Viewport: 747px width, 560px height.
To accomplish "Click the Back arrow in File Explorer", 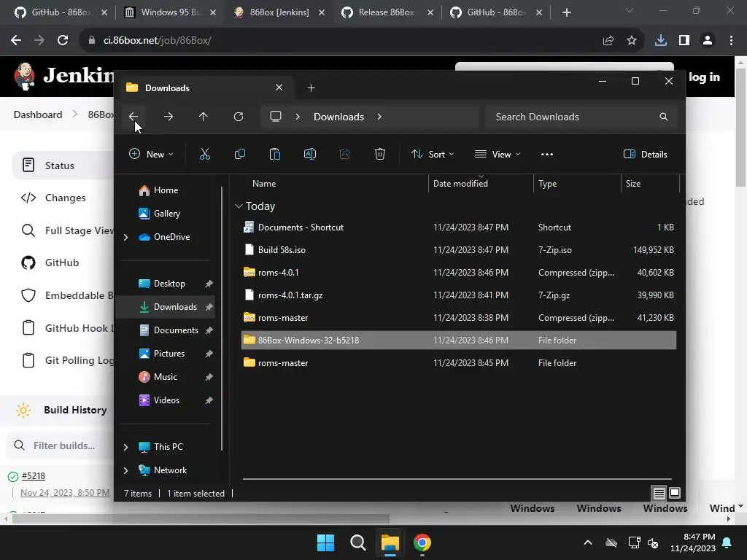I will [x=133, y=117].
